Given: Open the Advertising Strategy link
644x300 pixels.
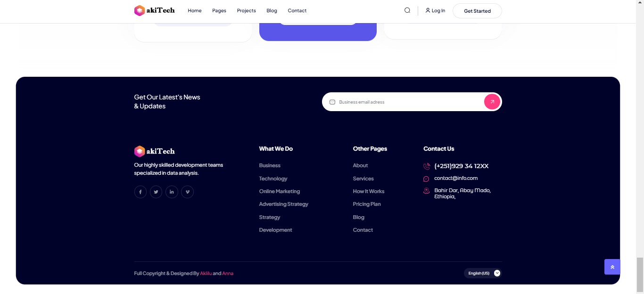Looking at the screenshot, I should point(284,204).
